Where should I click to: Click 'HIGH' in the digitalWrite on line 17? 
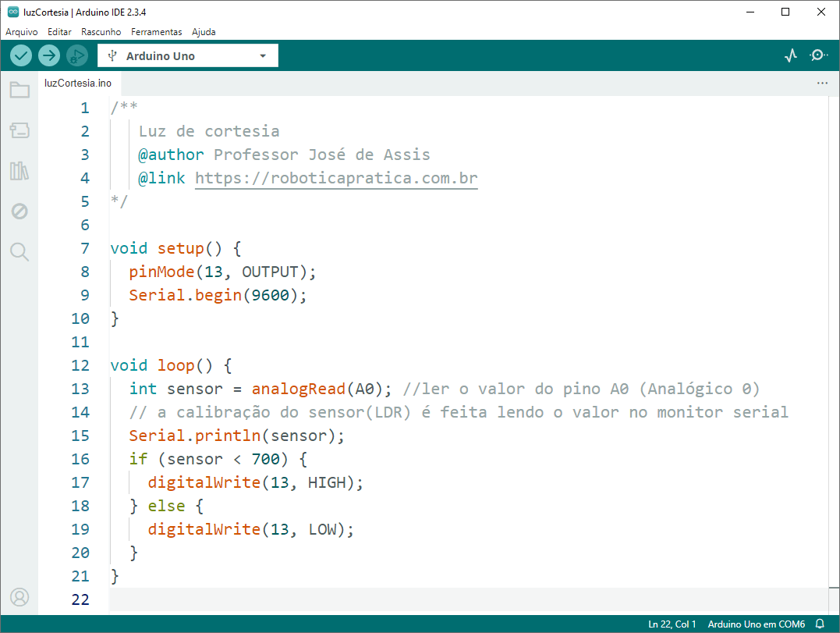[327, 483]
